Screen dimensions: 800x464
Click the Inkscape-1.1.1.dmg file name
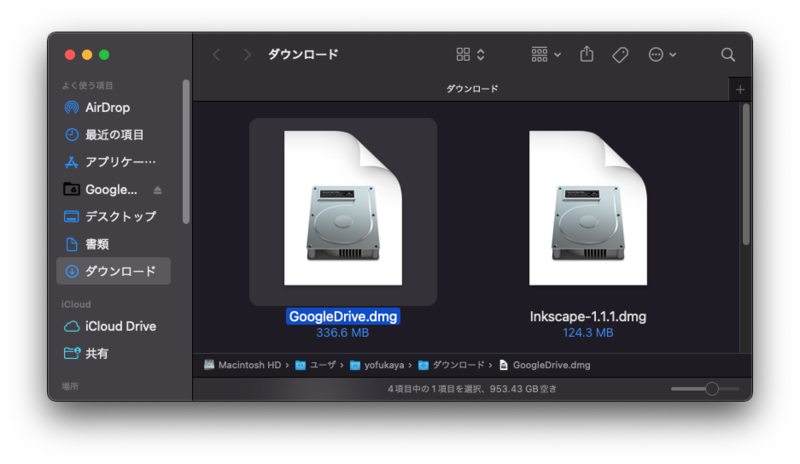[x=588, y=316]
